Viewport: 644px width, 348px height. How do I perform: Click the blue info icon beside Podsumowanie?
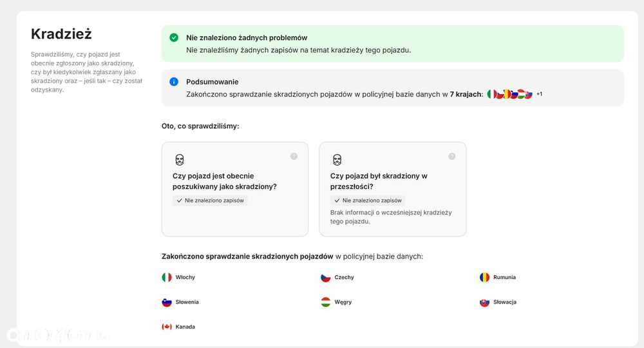point(174,82)
